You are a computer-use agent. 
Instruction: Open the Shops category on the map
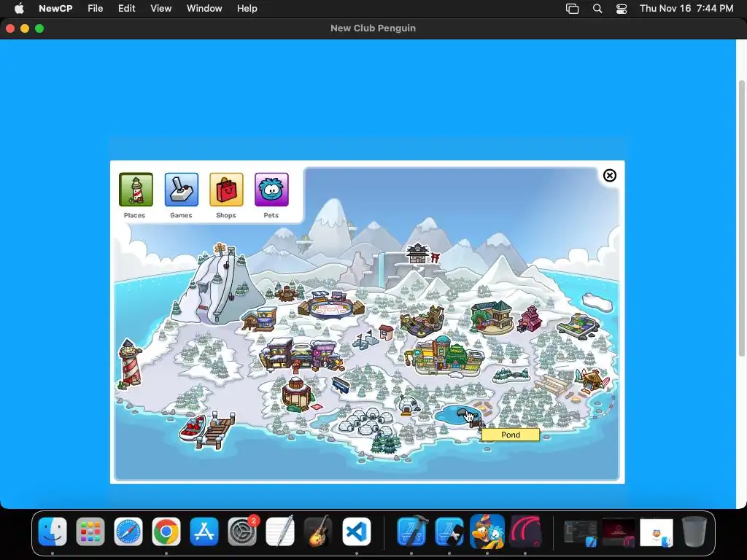(x=226, y=190)
